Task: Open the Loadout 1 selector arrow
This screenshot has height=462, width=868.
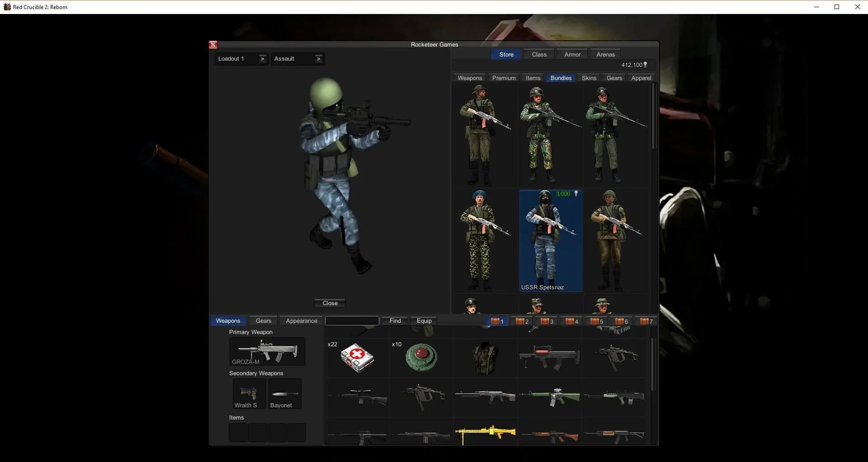Action: pos(262,59)
